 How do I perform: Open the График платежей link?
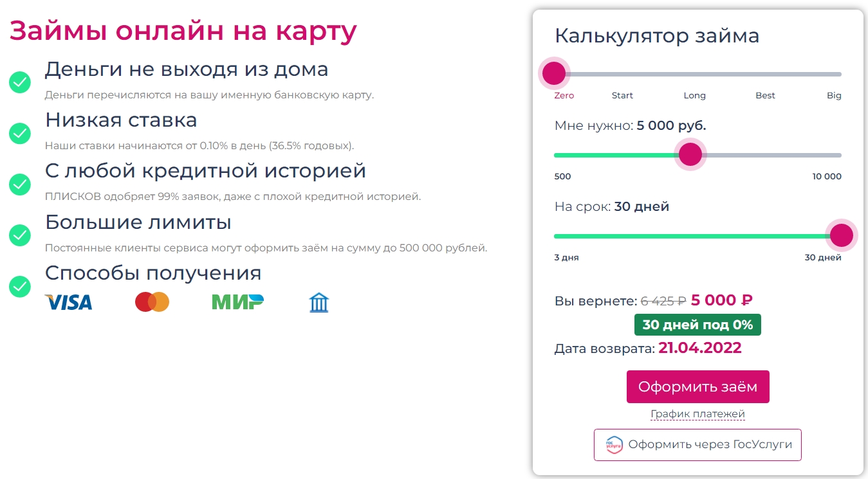pyautogui.click(x=698, y=414)
